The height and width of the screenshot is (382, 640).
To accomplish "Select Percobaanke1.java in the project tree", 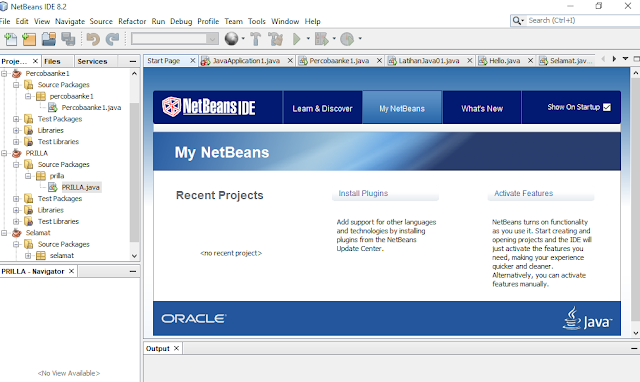I will tap(91, 108).
